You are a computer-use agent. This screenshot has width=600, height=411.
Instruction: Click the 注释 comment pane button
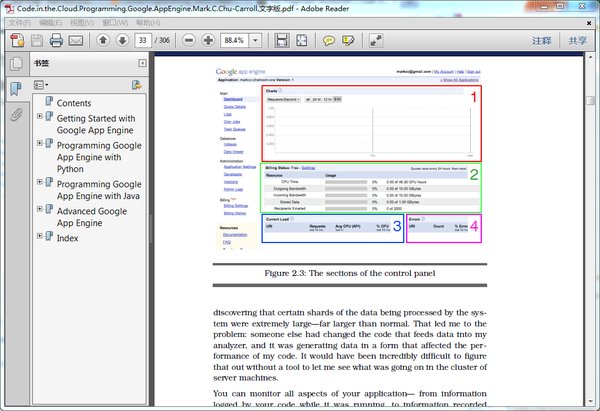click(541, 41)
